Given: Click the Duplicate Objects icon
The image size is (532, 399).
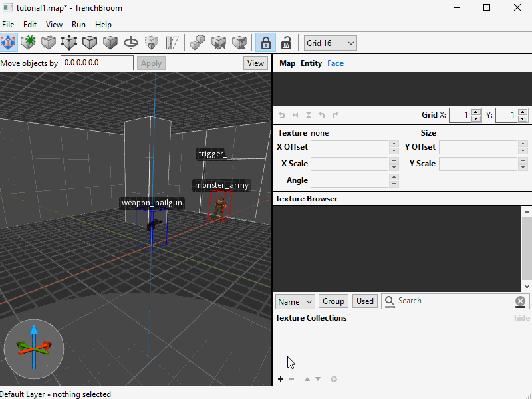Looking at the screenshot, I should pyautogui.click(x=198, y=43).
